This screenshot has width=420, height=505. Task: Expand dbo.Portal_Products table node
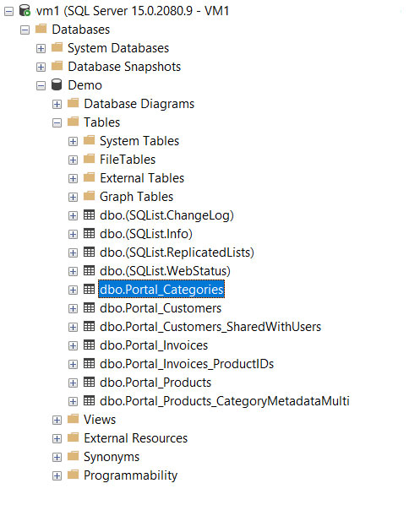click(x=74, y=383)
